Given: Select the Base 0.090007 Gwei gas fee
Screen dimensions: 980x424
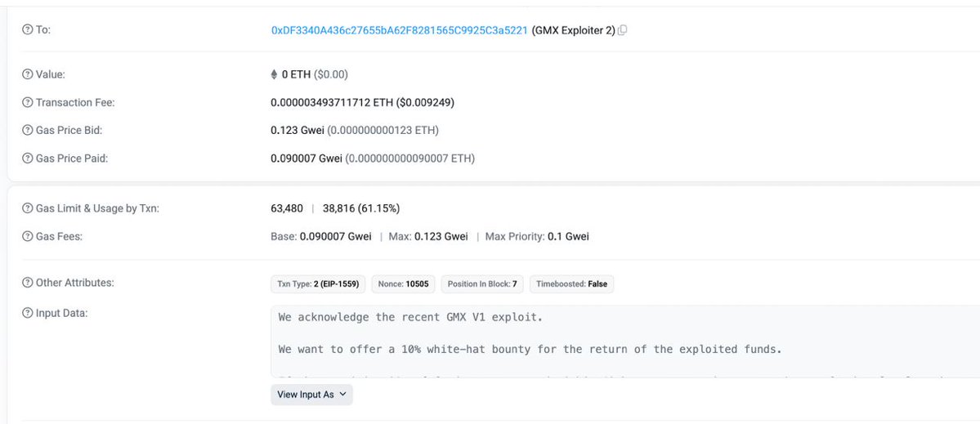Looking at the screenshot, I should click(x=321, y=237).
